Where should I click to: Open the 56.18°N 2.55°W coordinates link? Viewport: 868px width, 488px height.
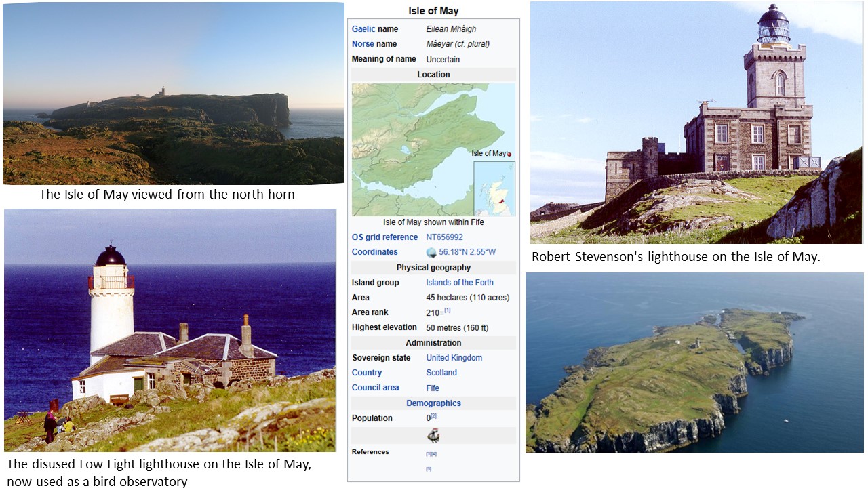[467, 252]
